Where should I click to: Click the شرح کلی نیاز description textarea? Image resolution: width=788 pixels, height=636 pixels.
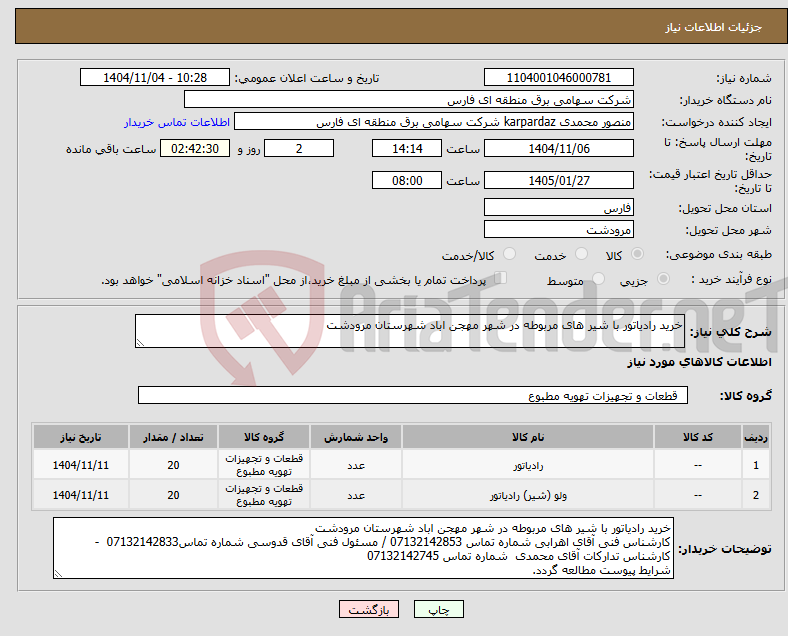click(410, 331)
